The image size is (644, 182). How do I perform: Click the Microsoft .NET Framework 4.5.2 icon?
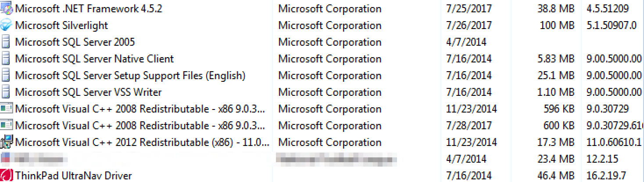[x=6, y=8]
